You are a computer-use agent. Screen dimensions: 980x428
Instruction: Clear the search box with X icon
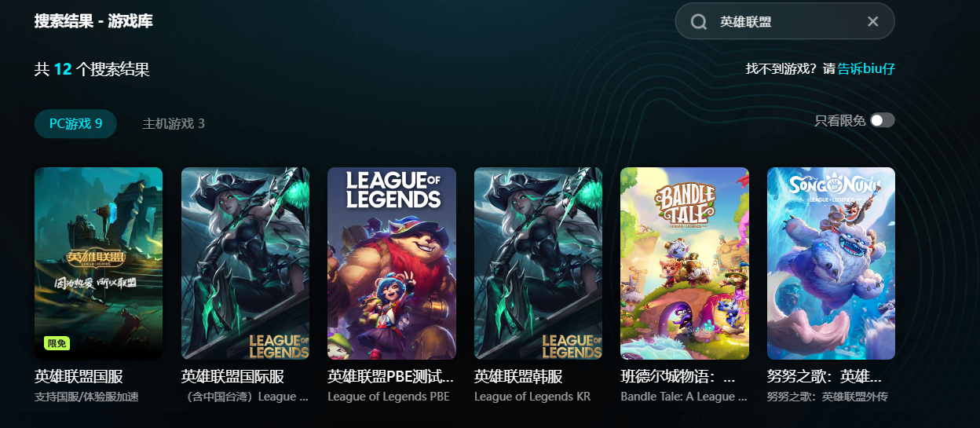coord(872,21)
